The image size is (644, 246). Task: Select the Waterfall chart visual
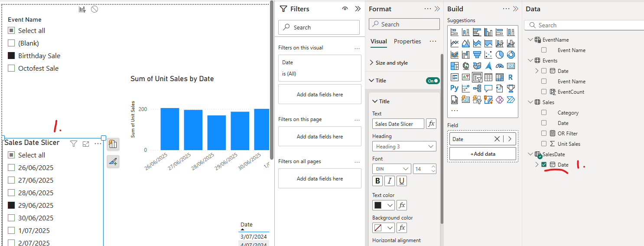[x=466, y=55]
